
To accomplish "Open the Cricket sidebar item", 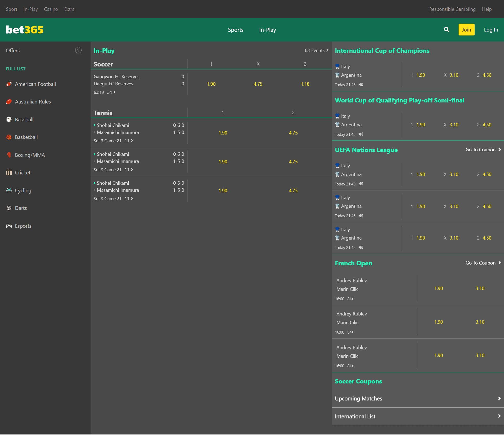I will tap(23, 173).
